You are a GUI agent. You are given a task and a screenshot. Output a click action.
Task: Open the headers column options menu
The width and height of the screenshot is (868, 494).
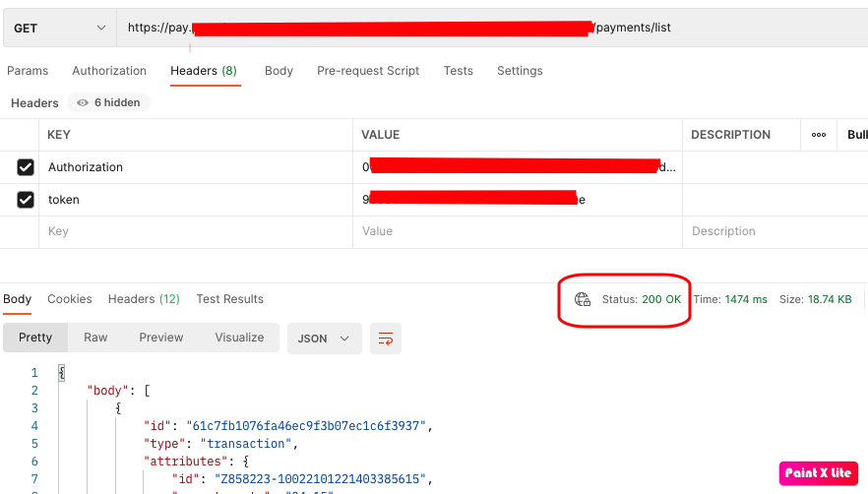point(819,135)
